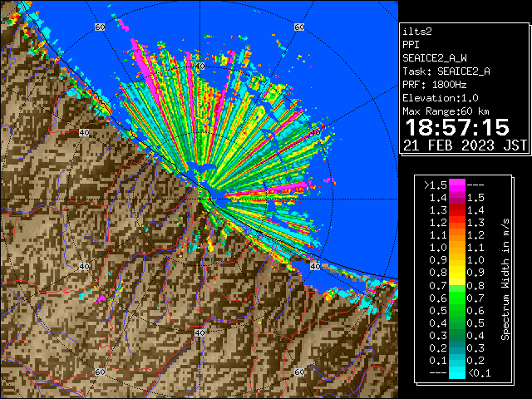Click the "21 FEB 2023 JST" date
532x399 pixels.
(x=465, y=145)
